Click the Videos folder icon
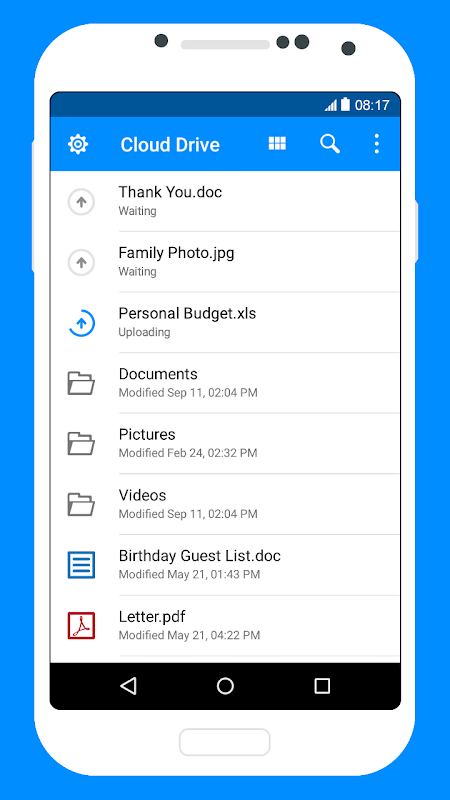 [x=81, y=505]
